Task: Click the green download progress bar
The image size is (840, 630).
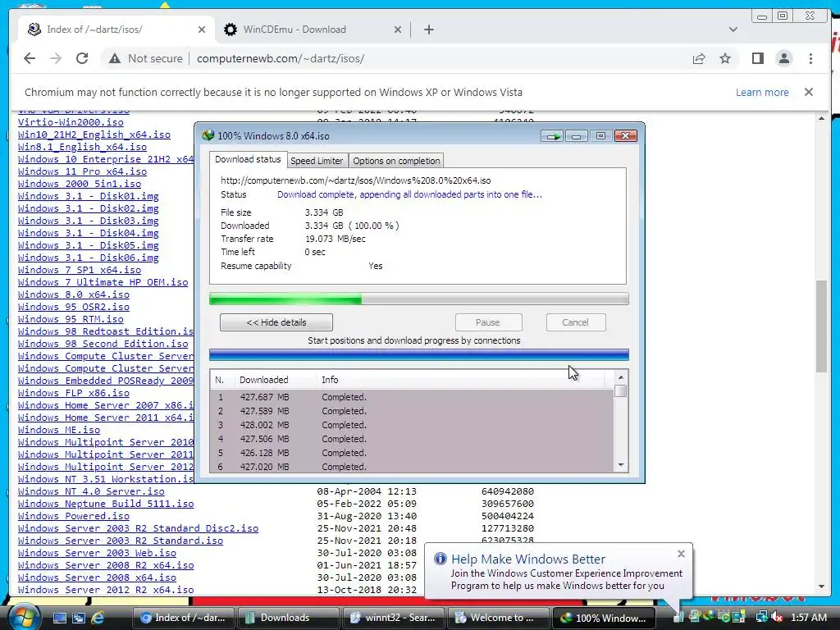Action: pyautogui.click(x=419, y=299)
